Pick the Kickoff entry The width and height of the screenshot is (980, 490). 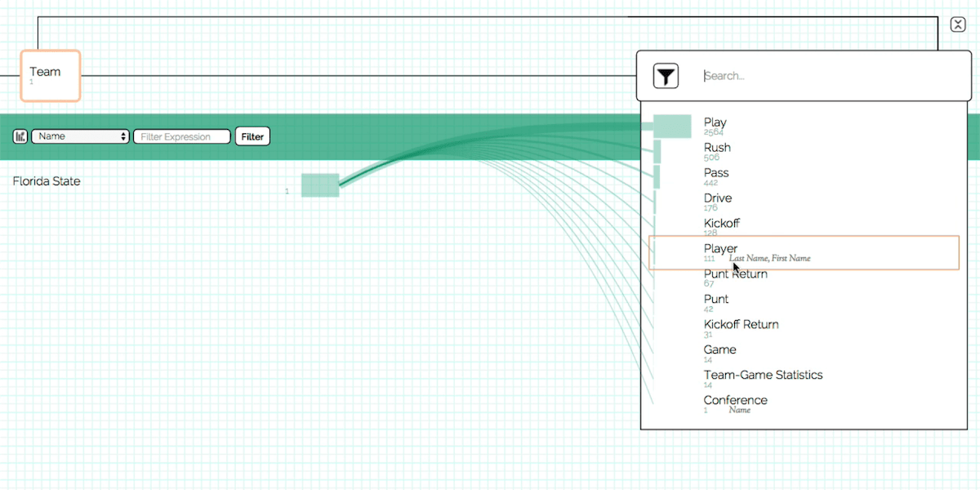tap(722, 224)
